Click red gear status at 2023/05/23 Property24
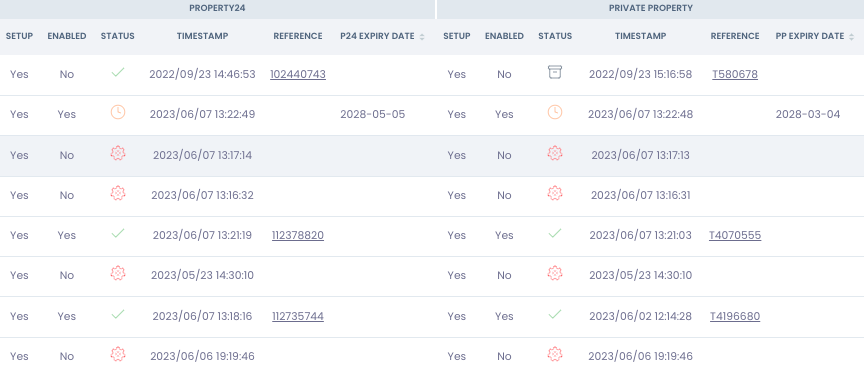Screen dimensions: 864x376 (118, 273)
